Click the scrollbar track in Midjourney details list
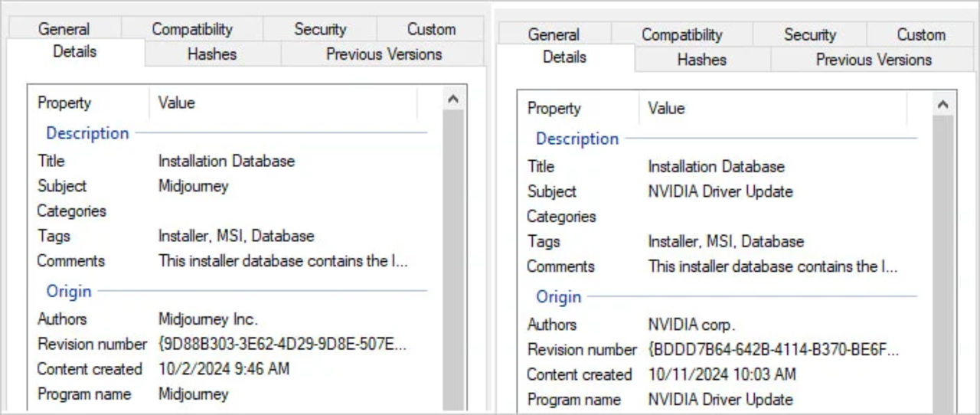 (453, 260)
